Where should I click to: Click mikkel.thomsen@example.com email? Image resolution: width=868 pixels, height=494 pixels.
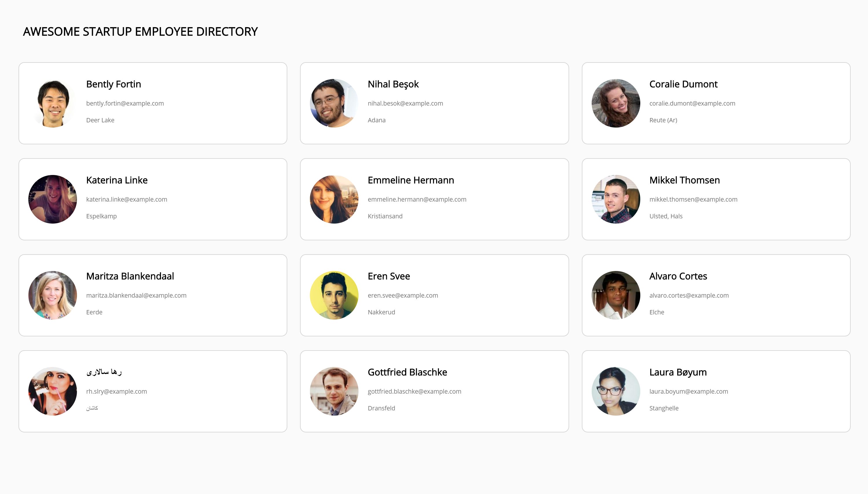[693, 199]
